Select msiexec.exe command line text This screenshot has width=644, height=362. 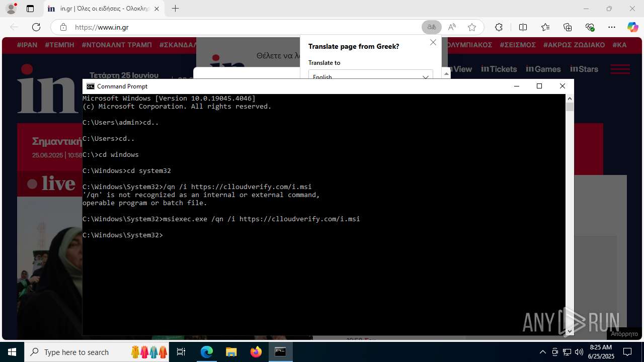[x=261, y=219]
